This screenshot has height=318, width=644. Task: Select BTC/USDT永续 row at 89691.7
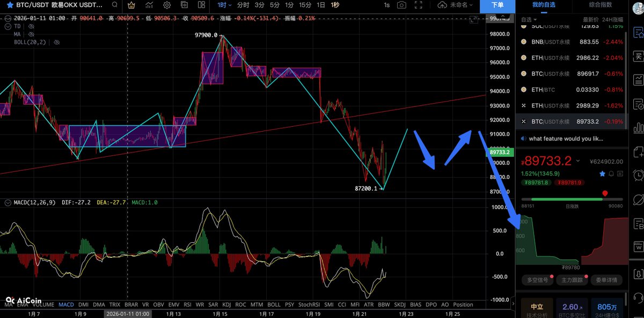572,74
